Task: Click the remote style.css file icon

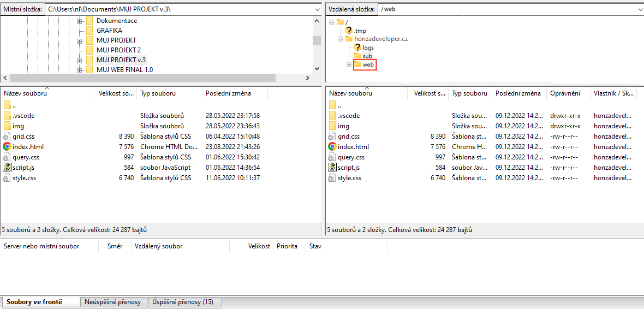Action: coord(332,178)
